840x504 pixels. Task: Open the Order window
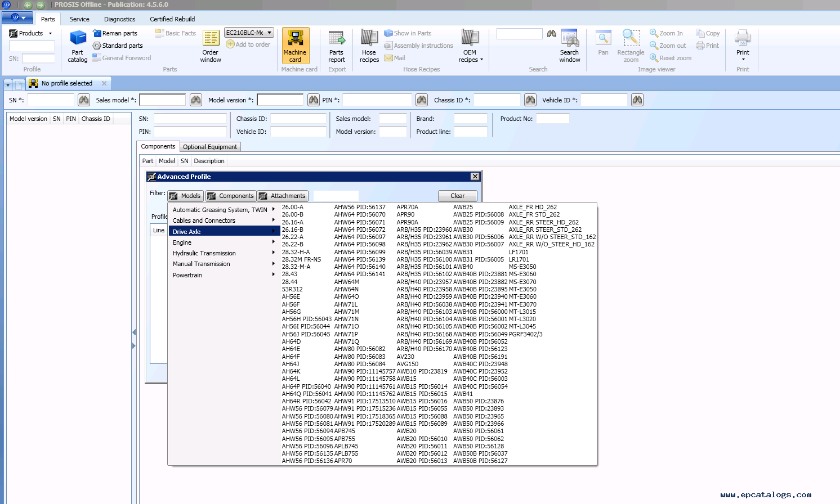point(211,46)
